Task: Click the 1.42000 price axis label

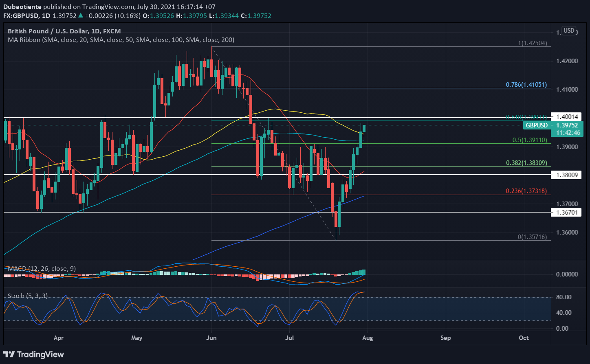Action: (x=567, y=61)
